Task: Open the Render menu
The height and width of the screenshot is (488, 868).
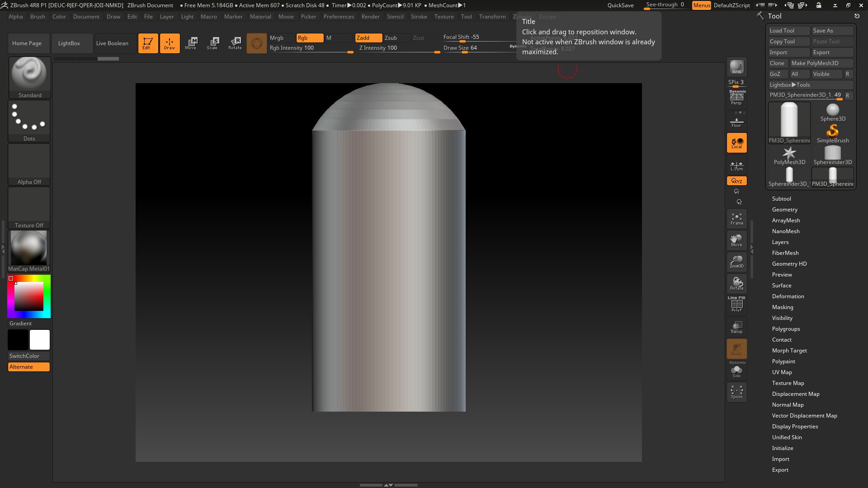Action: [x=370, y=17]
